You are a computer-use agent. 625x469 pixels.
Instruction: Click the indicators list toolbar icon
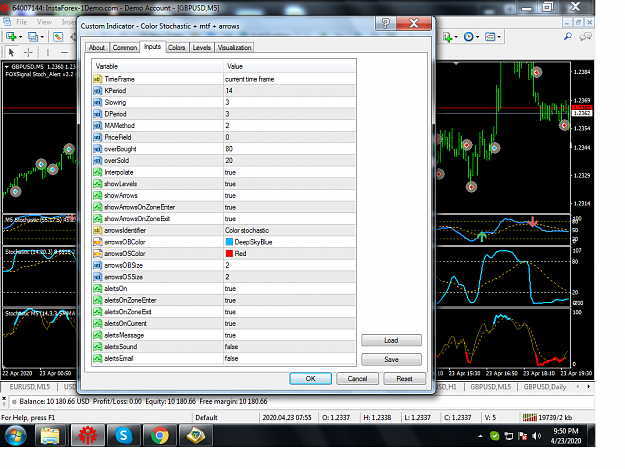tap(448, 37)
